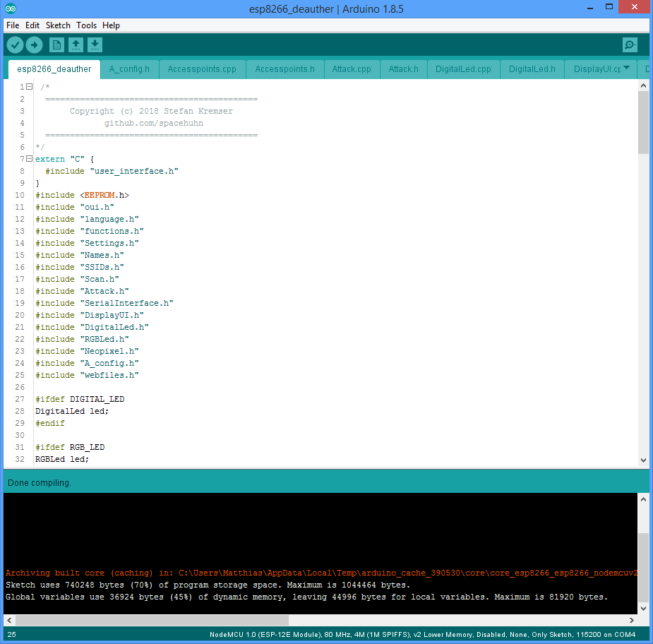653x644 pixels.
Task: Open the File menu
Action: click(12, 25)
